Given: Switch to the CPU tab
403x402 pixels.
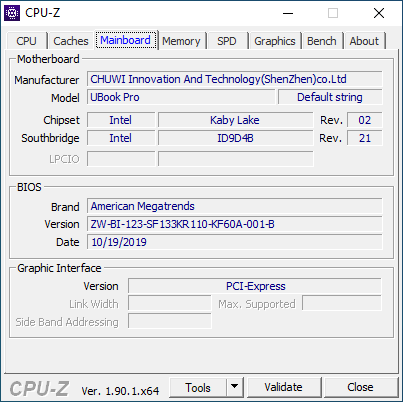Looking at the screenshot, I should (26, 41).
